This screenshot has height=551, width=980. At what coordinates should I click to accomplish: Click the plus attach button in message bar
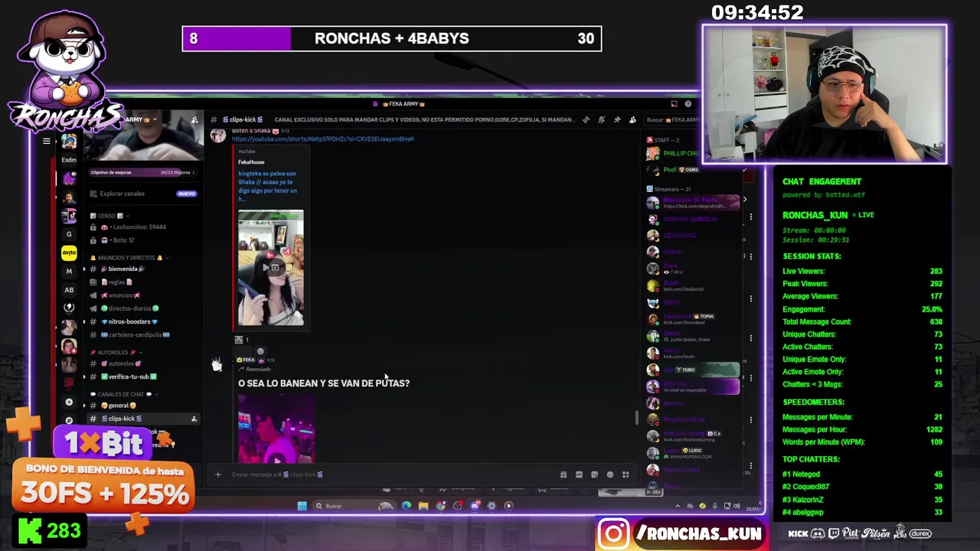point(217,474)
